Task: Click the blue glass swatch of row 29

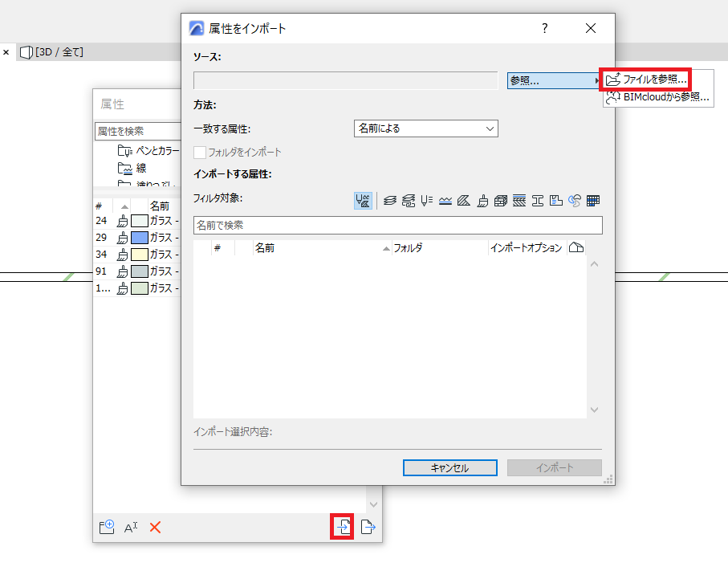Action: 140,238
